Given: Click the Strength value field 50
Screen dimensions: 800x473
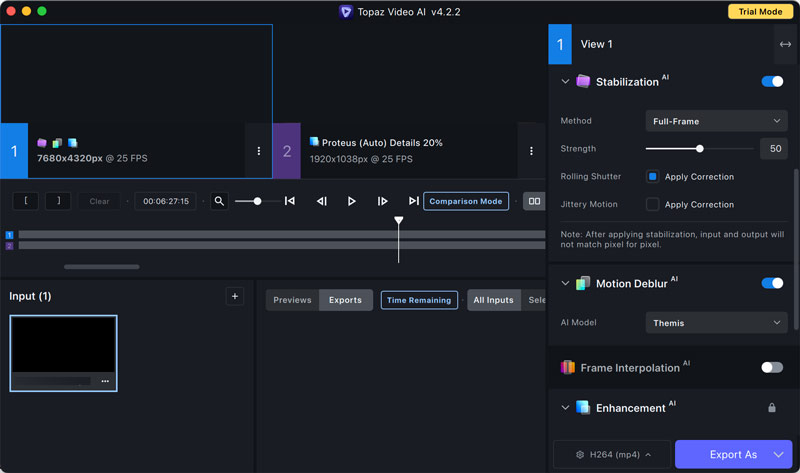Looking at the screenshot, I should [x=775, y=148].
